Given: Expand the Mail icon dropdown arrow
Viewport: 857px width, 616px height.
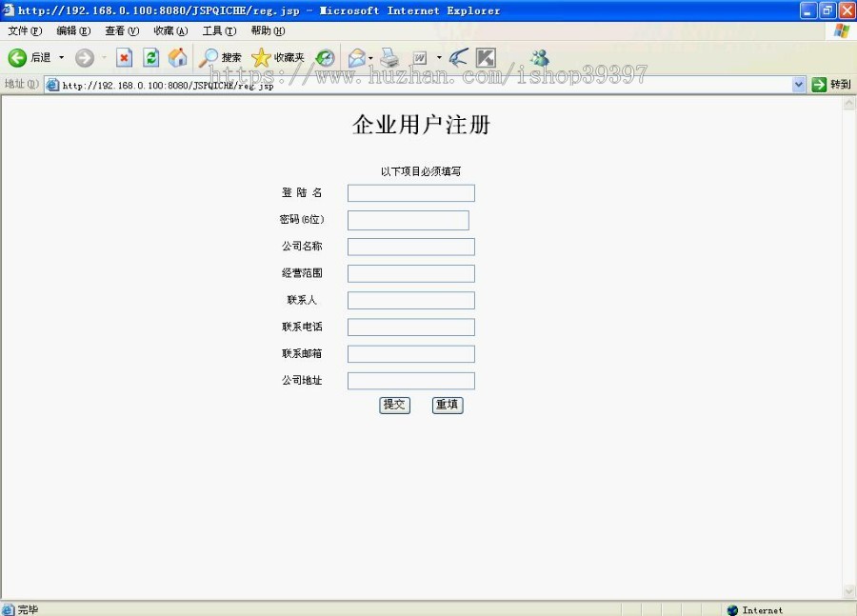Looking at the screenshot, I should click(370, 58).
